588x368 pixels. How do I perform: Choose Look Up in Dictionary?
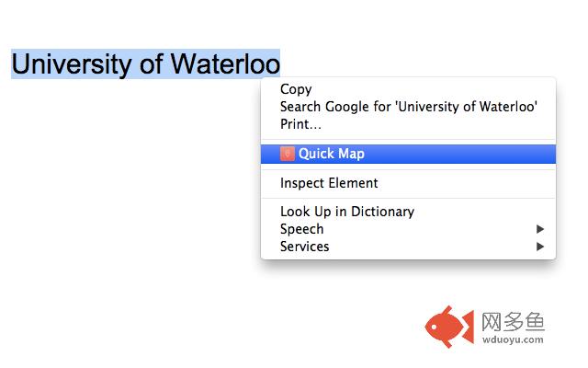click(x=346, y=212)
